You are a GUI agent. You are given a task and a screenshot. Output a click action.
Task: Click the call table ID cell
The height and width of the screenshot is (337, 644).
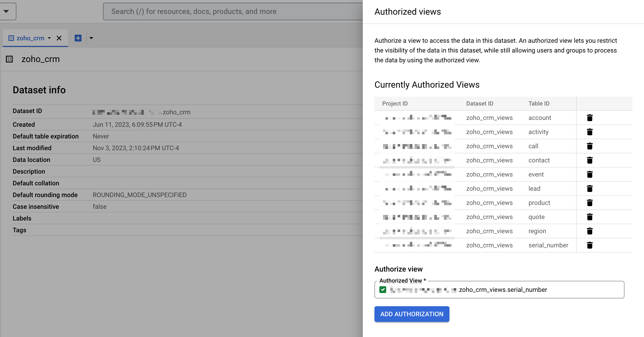pyautogui.click(x=533, y=146)
